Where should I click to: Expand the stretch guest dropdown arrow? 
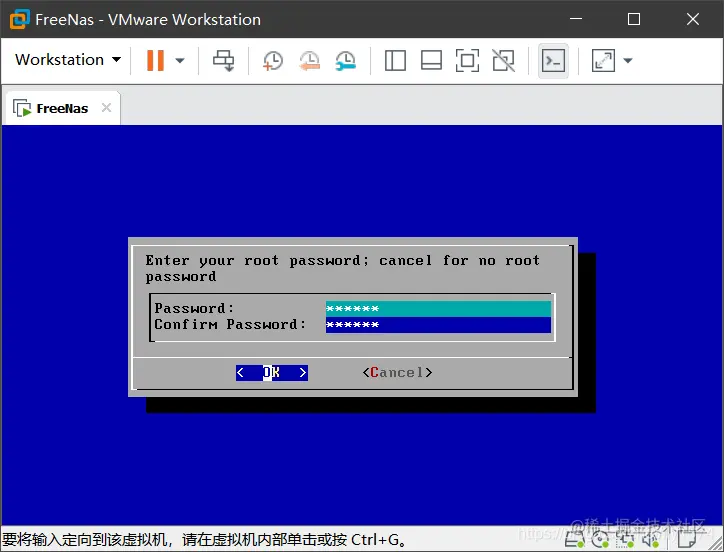[x=627, y=61]
